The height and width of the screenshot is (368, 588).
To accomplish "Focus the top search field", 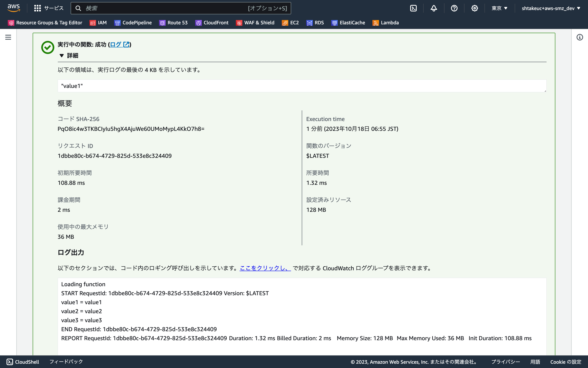I will tap(181, 8).
